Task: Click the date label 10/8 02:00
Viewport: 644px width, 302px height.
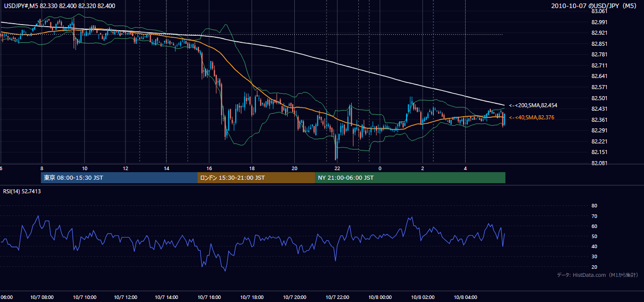Action: 422,297
